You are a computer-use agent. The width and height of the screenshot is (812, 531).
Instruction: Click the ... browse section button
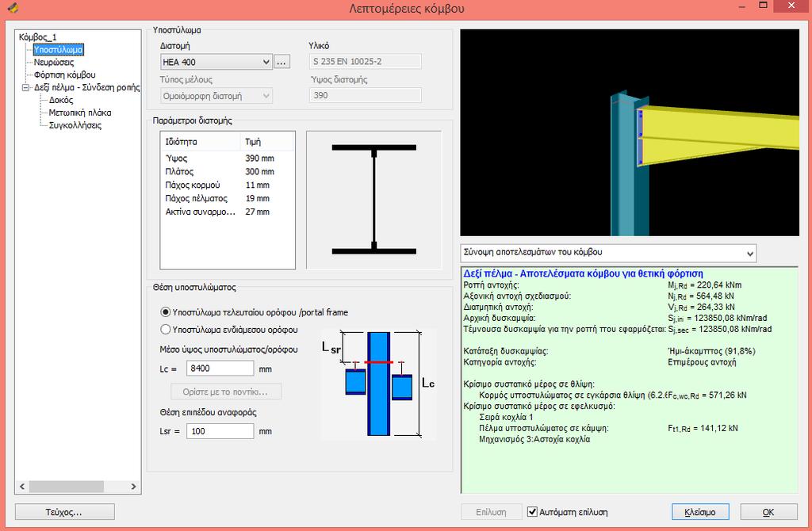(x=282, y=62)
